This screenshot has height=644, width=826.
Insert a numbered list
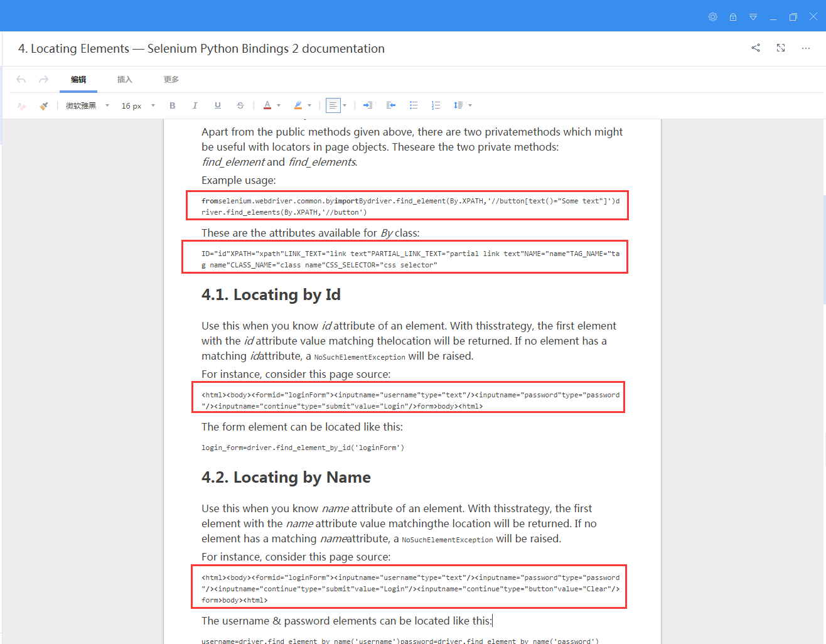coord(436,105)
